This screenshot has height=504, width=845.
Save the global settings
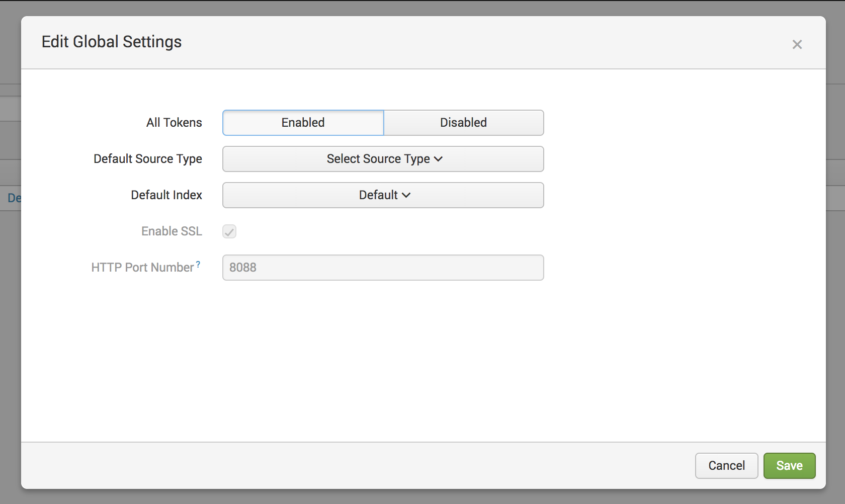click(x=789, y=465)
